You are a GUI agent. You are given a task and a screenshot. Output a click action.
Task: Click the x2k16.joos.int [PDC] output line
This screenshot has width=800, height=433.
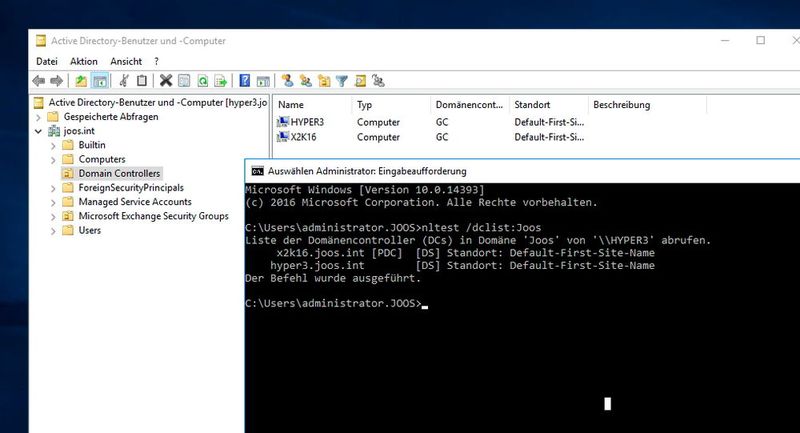[x=465, y=253]
